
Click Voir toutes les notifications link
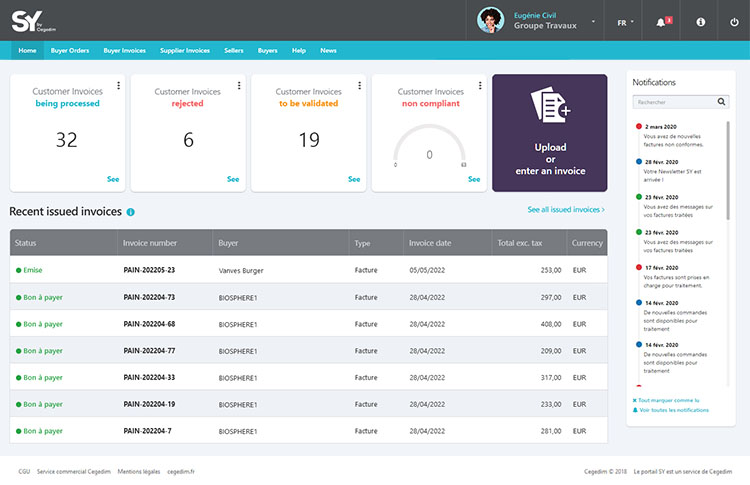click(671, 410)
